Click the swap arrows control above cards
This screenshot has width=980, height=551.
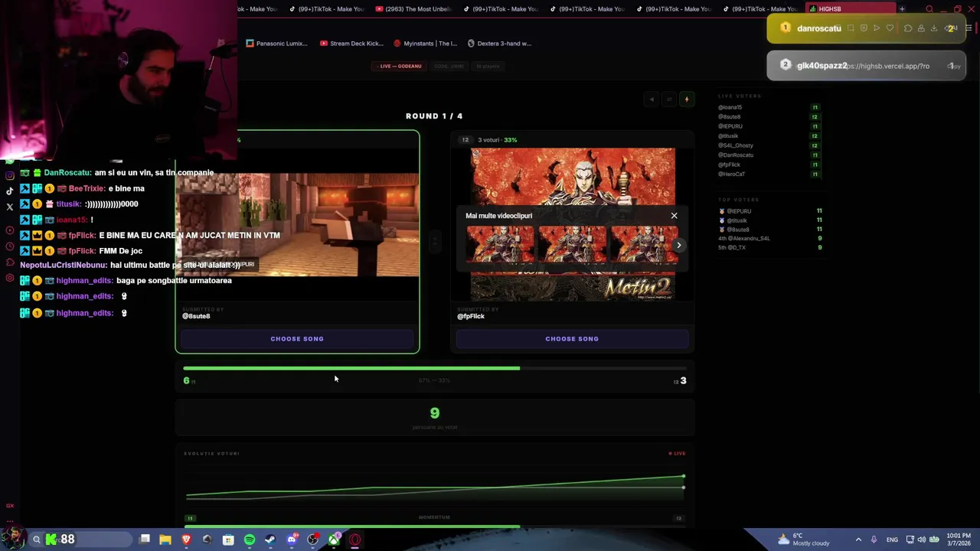click(669, 99)
